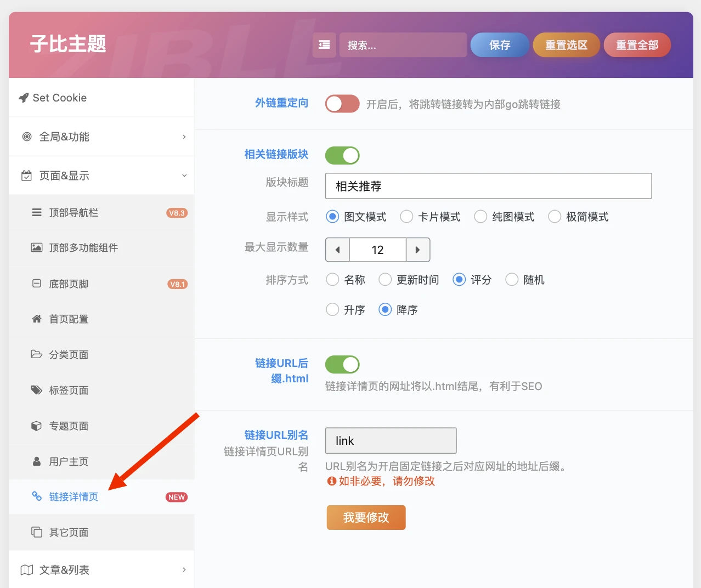Click the 重置选区 button
The height and width of the screenshot is (588, 701).
566,45
